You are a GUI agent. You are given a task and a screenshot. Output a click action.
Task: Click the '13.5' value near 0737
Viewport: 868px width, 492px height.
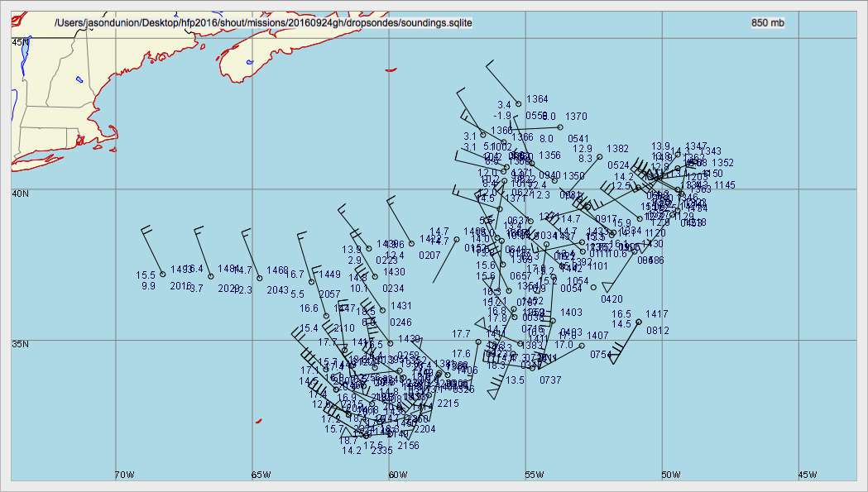[515, 380]
